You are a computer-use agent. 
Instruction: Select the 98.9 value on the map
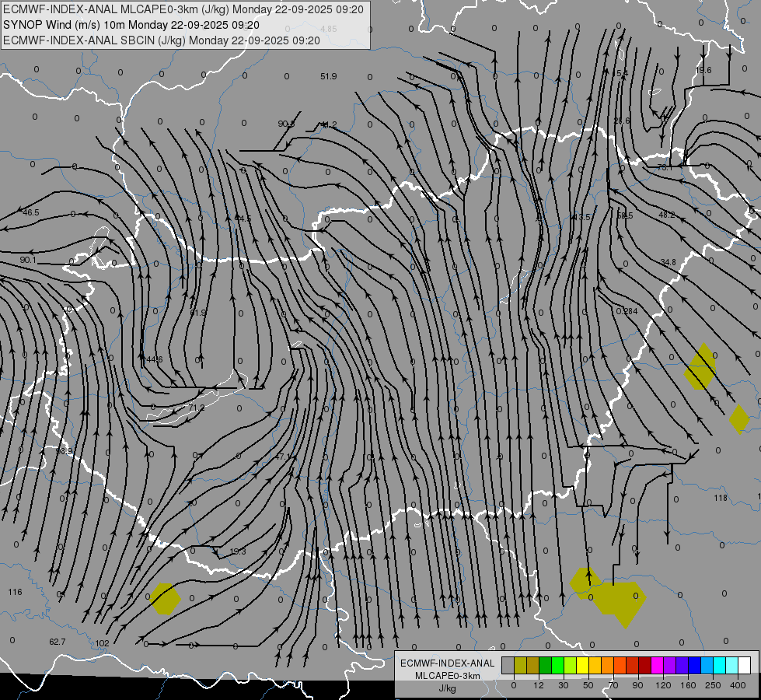click(x=64, y=451)
